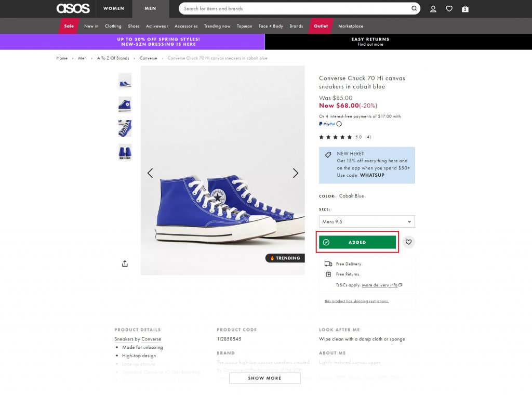Expand product details with Show More
This screenshot has width=532, height=395.
(x=264, y=378)
